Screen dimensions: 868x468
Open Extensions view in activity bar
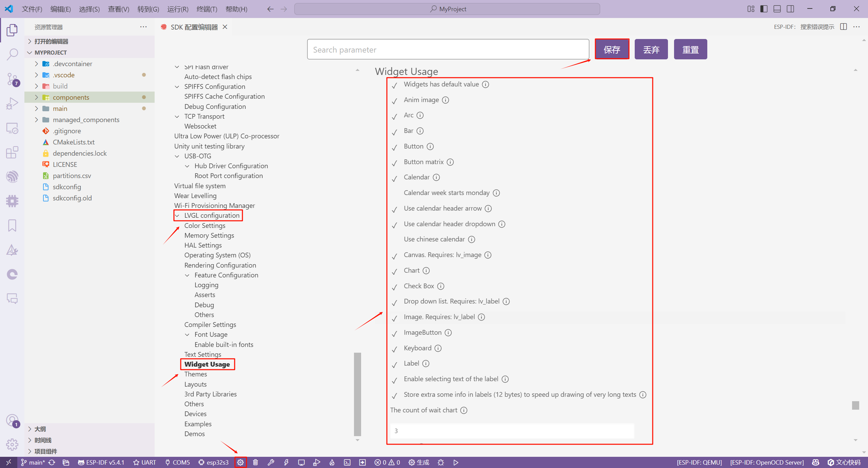(x=12, y=153)
